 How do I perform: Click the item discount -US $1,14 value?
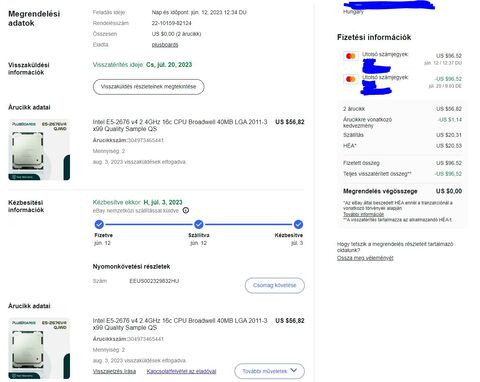tap(450, 120)
